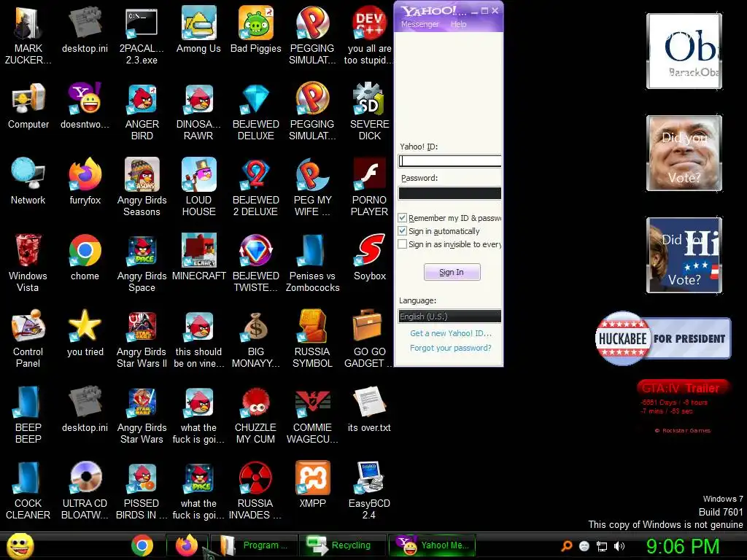Open the Bad Piggies desktop icon
The width and height of the screenshot is (747, 560).
pos(256,29)
